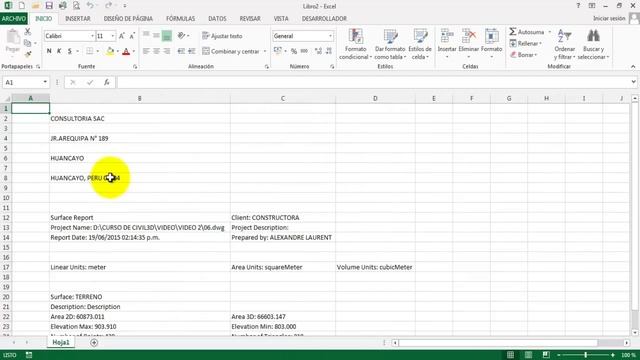Switch to the INSERTAR ribbon tab

[78, 19]
